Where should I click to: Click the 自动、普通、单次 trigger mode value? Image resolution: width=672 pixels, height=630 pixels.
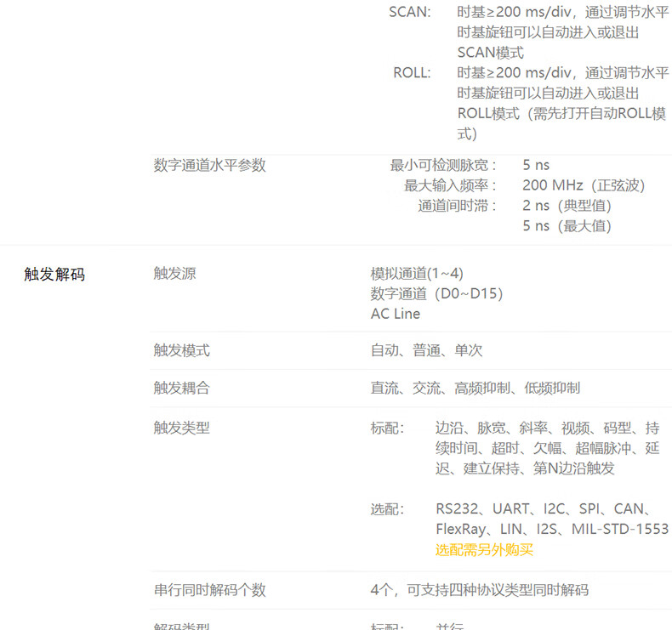pyautogui.click(x=426, y=350)
